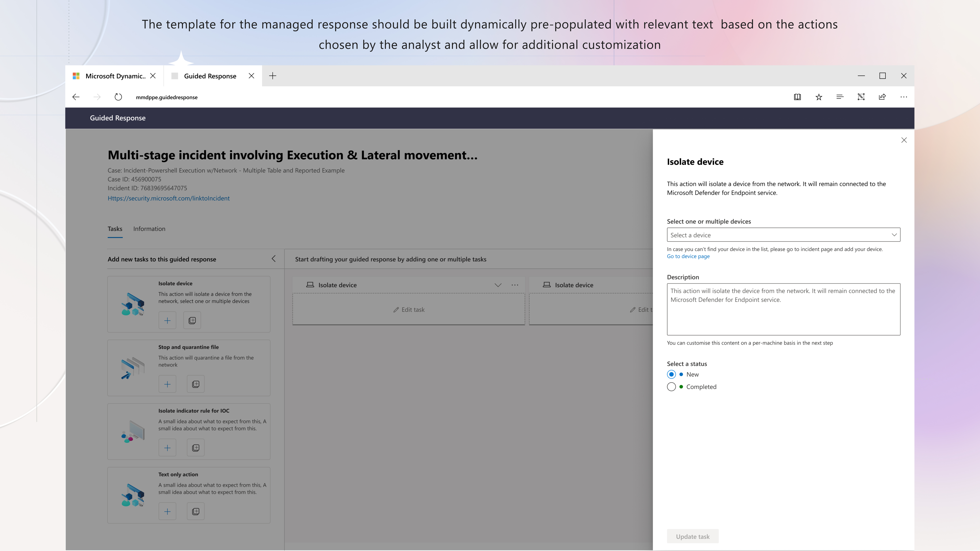Click the Stop and quarantine file title
Screen dimensions: 980x551
click(188, 347)
